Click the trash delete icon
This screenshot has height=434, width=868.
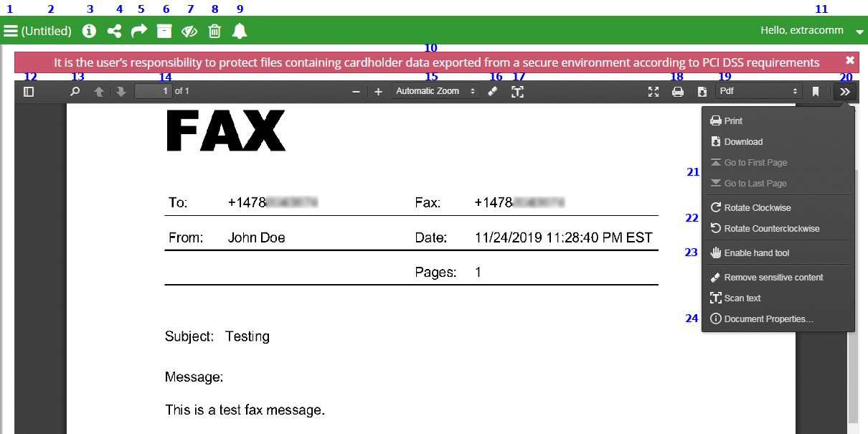point(214,31)
